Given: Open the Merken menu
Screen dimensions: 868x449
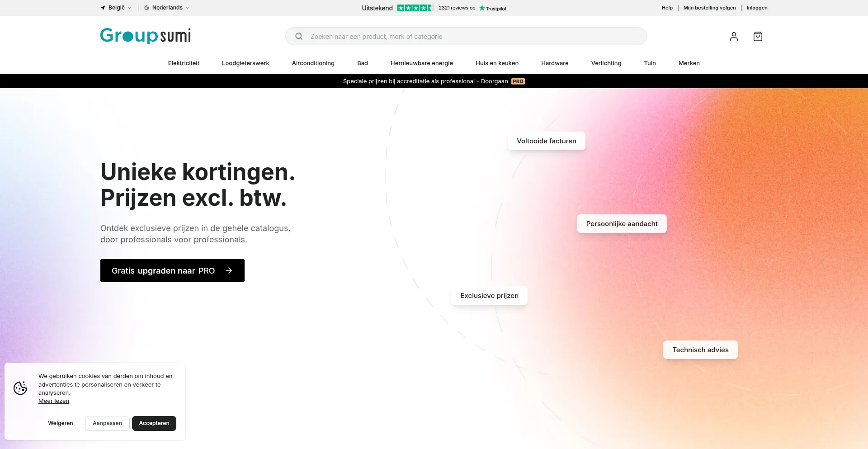Looking at the screenshot, I should 689,63.
